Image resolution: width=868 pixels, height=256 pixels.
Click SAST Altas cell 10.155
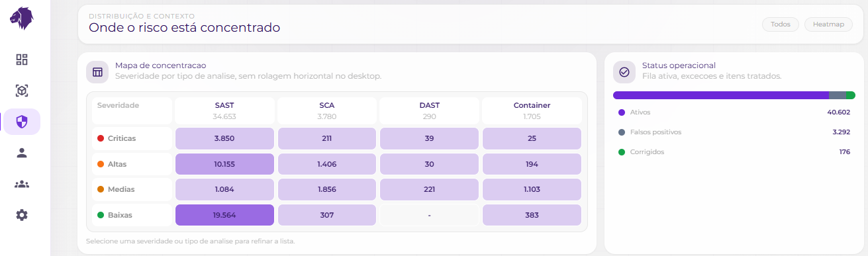click(x=224, y=164)
